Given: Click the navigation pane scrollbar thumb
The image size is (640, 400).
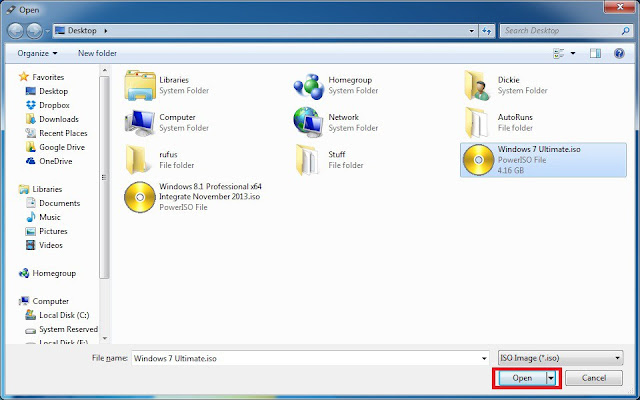Looking at the screenshot, I should click(x=105, y=177).
